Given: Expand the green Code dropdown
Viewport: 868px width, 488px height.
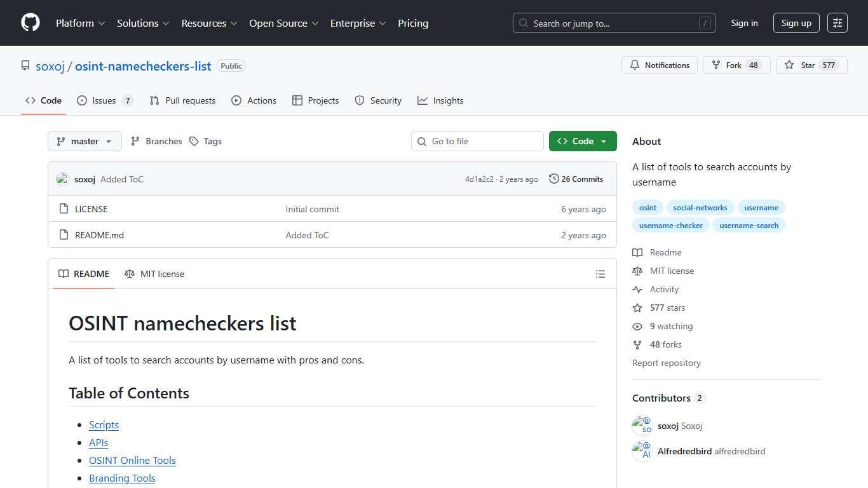Looking at the screenshot, I should pyautogui.click(x=583, y=141).
